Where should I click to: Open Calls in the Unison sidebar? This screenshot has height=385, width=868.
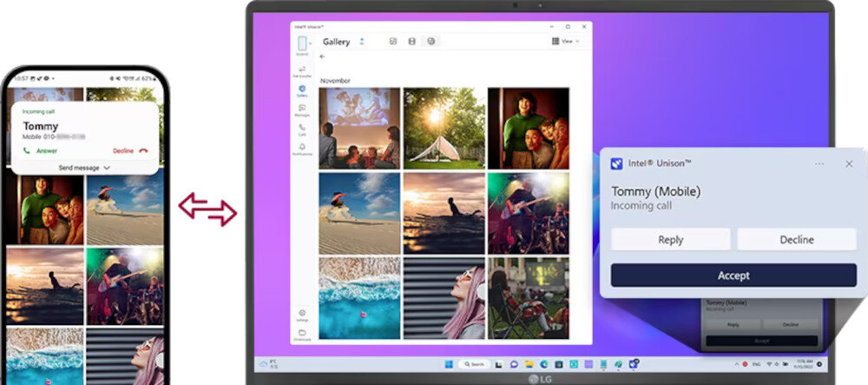point(302,129)
